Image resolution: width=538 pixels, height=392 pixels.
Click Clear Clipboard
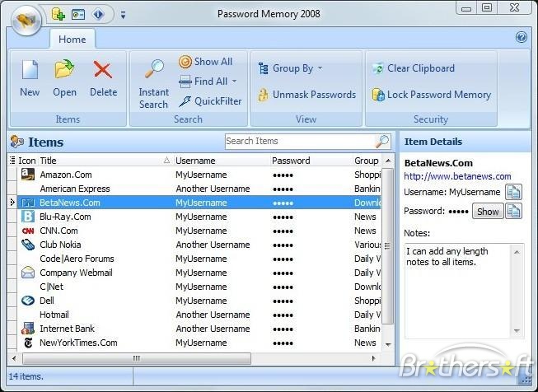click(x=414, y=68)
